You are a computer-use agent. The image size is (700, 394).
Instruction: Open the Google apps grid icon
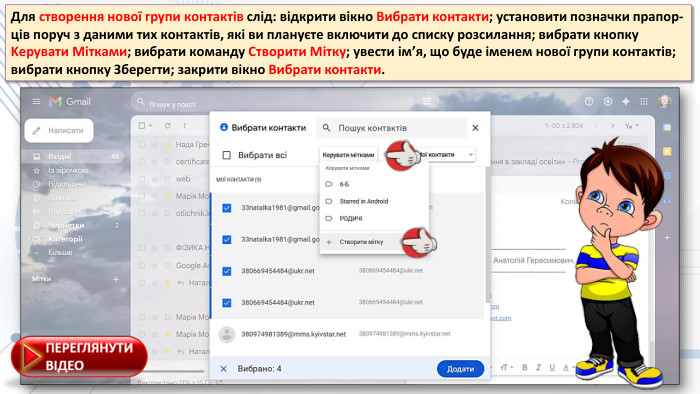tap(644, 101)
